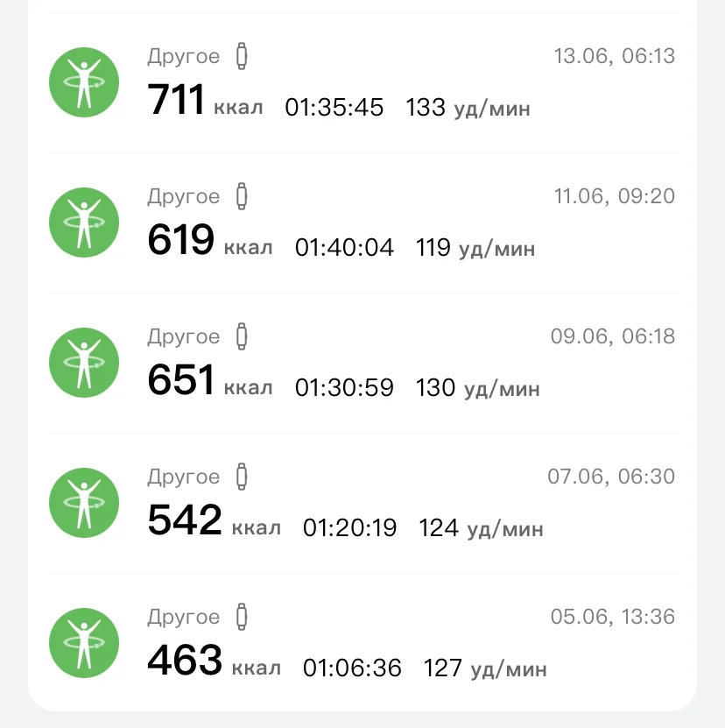725x728 pixels.
Task: Select the workout dated 11.06, 09:20
Action: (614, 196)
